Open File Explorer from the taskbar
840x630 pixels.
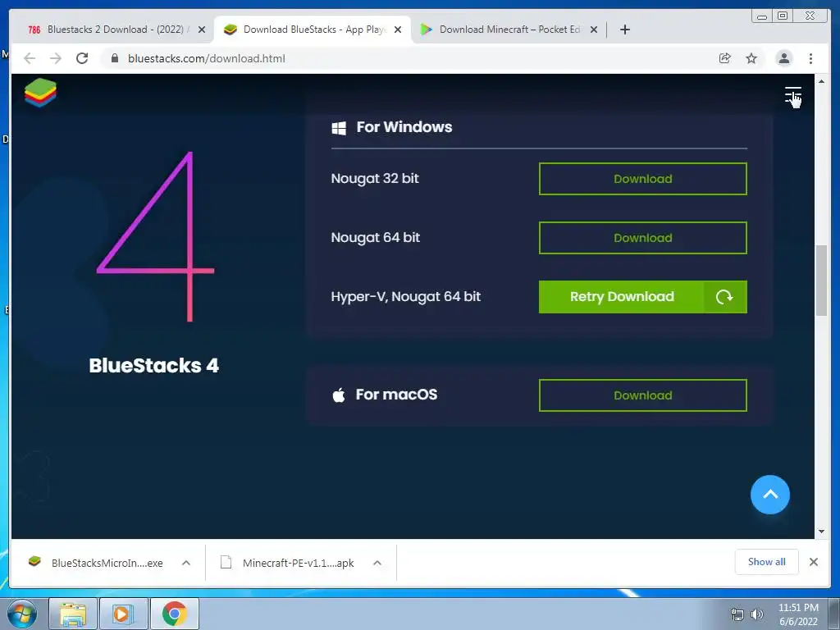73,614
